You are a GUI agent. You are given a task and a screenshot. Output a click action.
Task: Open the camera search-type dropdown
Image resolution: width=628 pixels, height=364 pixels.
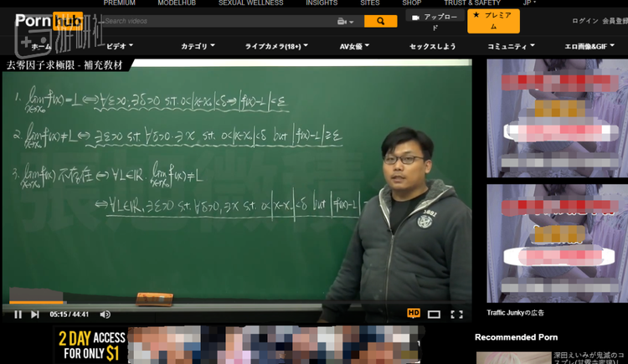tap(345, 21)
